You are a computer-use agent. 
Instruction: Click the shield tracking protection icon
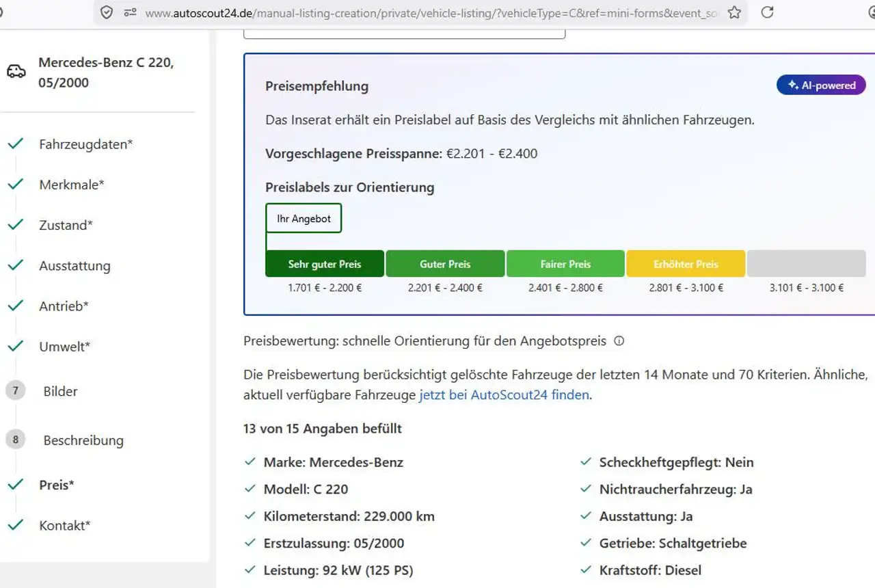[107, 12]
